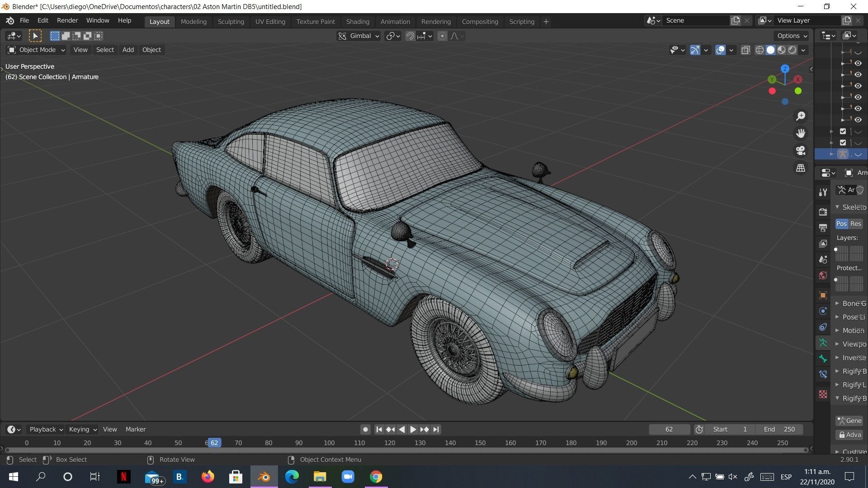Switch to the Animation workspace tab
The height and width of the screenshot is (488, 868).
coord(395,21)
